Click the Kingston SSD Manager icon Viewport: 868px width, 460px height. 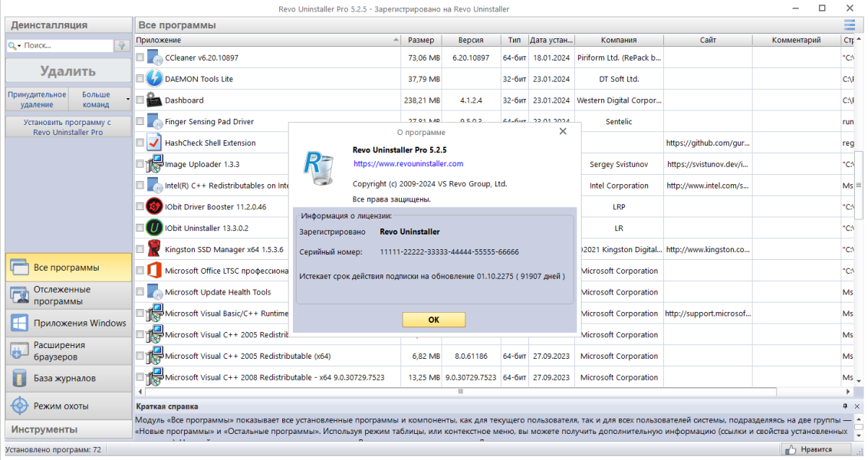[154, 249]
